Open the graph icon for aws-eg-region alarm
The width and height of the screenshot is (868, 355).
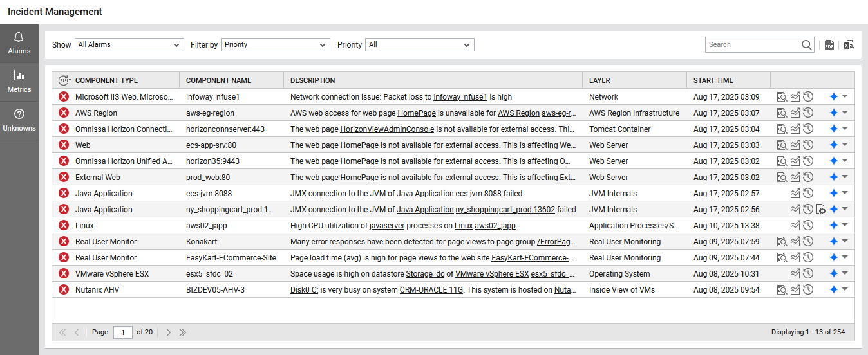tap(795, 113)
